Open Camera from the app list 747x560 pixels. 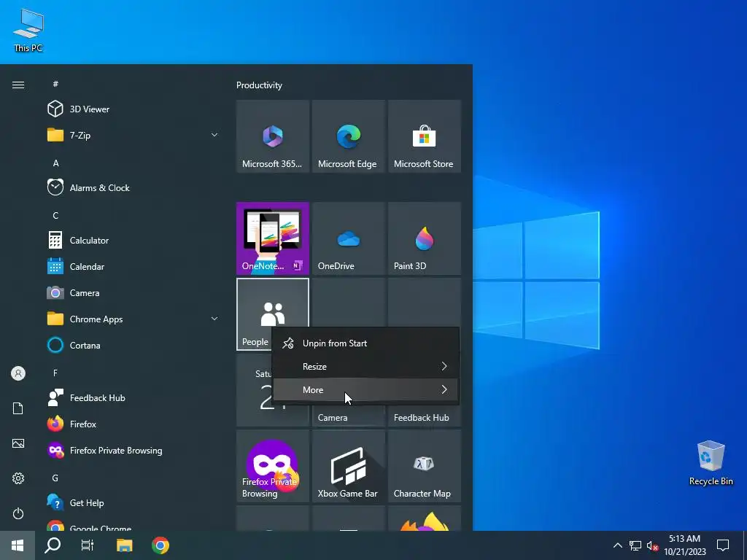pyautogui.click(x=133, y=293)
